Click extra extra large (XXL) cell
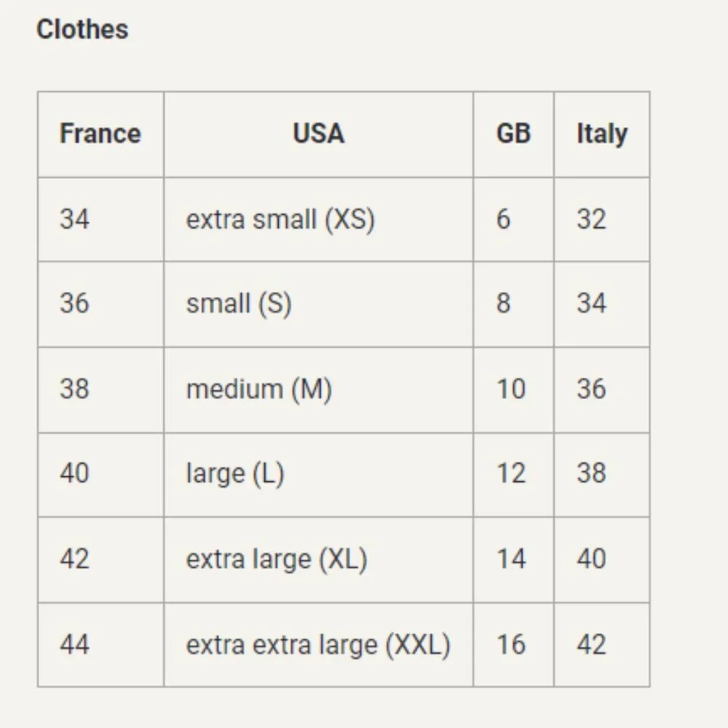 coord(318,644)
